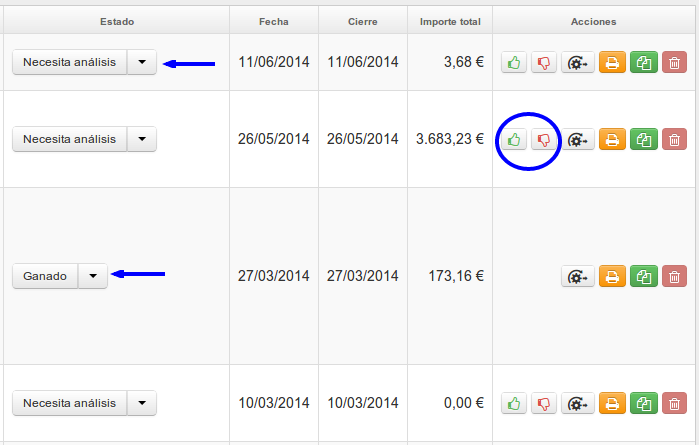Click thumbs-up for the 3.683,23 € row
Viewport: 699px width, 445px height.
pos(514,140)
